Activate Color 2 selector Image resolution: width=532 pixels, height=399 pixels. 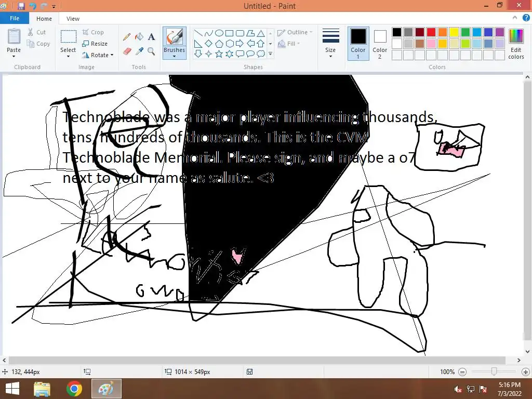pyautogui.click(x=380, y=44)
